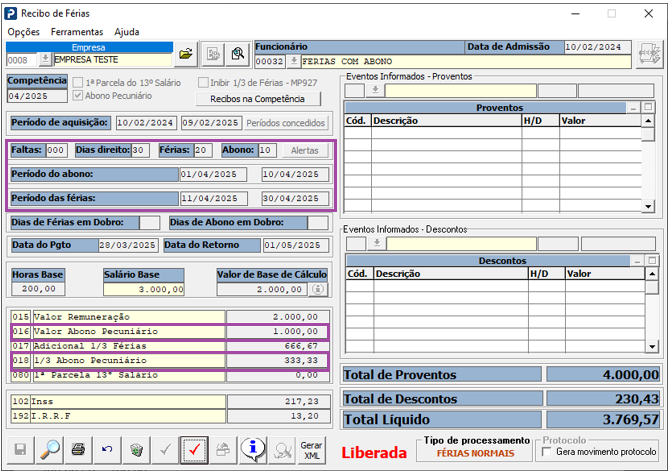Open the Funcionário code dropdown arrow
671x474 pixels.
pyautogui.click(x=294, y=61)
